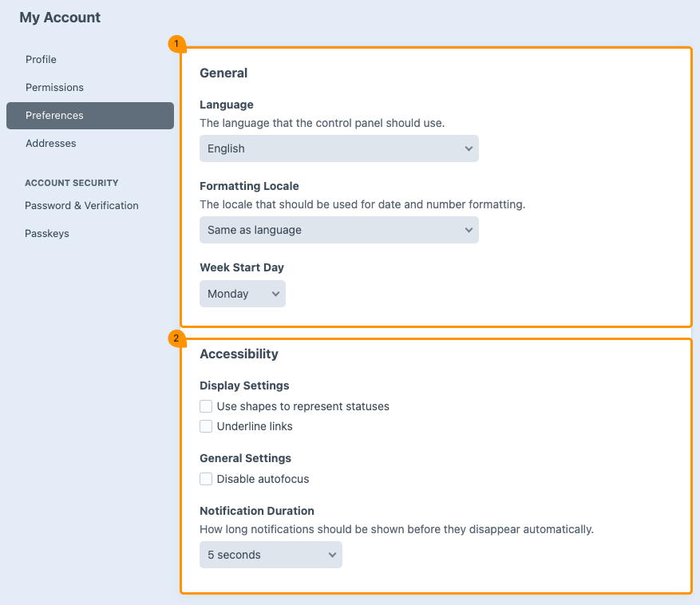Viewport: 700px width, 605px height.
Task: Change the Week Start Day dropdown
Action: point(242,293)
